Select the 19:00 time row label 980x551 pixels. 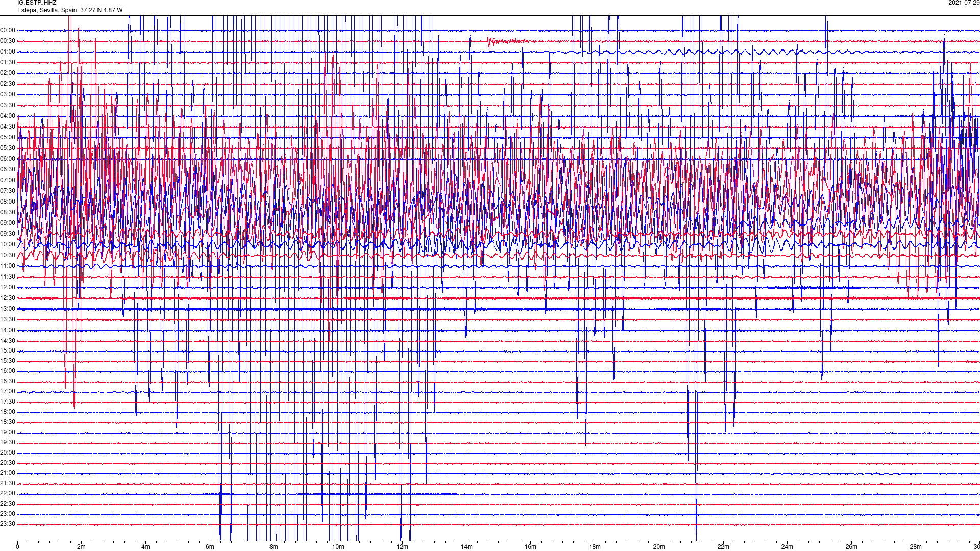coord(8,433)
